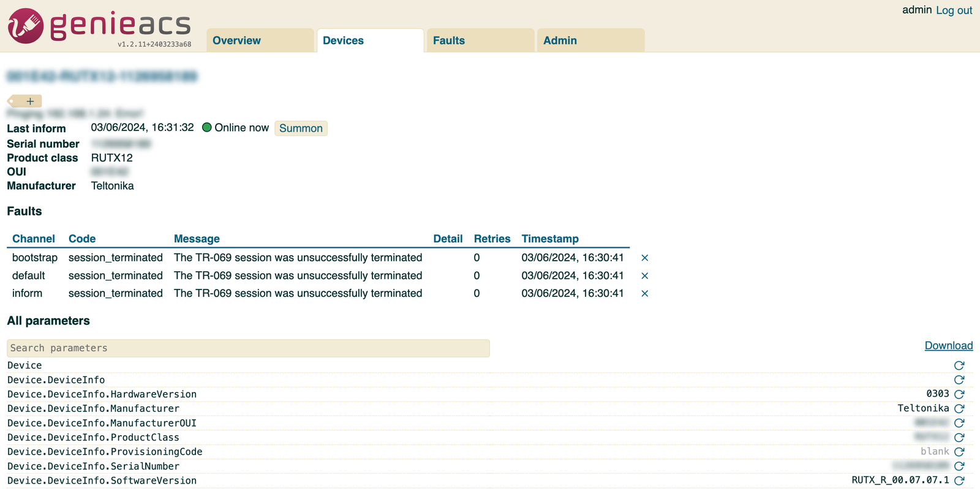This screenshot has width=980, height=489.
Task: Refresh the Device.DeviceInfo parameter
Action: point(959,380)
